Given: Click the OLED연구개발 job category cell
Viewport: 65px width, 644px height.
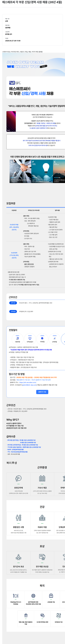Looking at the screenshot, I should (14, 227).
